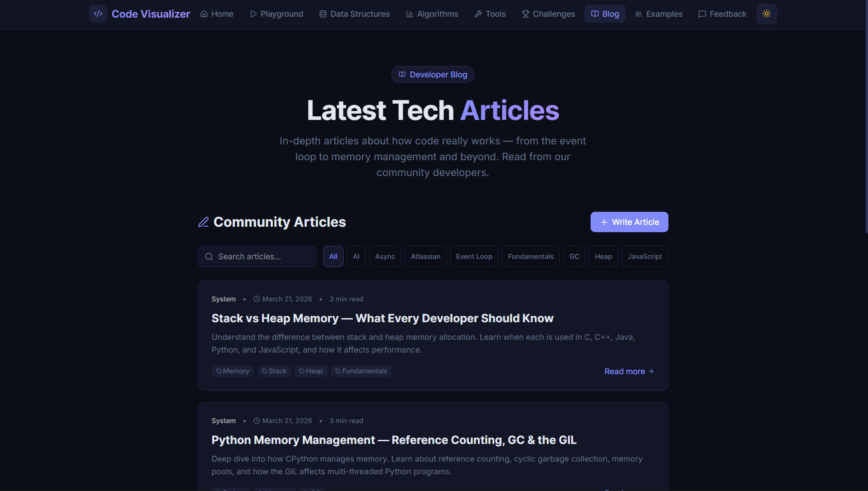Click the Write Article button
Image resolution: width=868 pixels, height=491 pixels.
tap(629, 222)
